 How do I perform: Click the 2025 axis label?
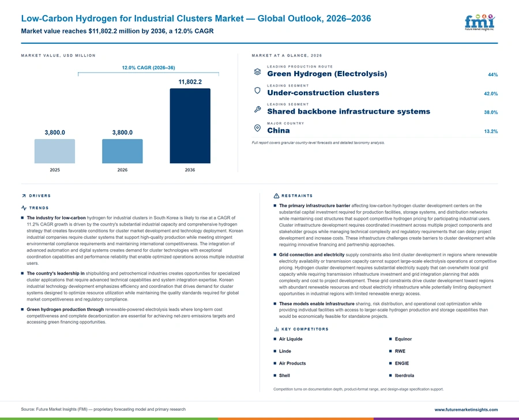(x=55, y=170)
